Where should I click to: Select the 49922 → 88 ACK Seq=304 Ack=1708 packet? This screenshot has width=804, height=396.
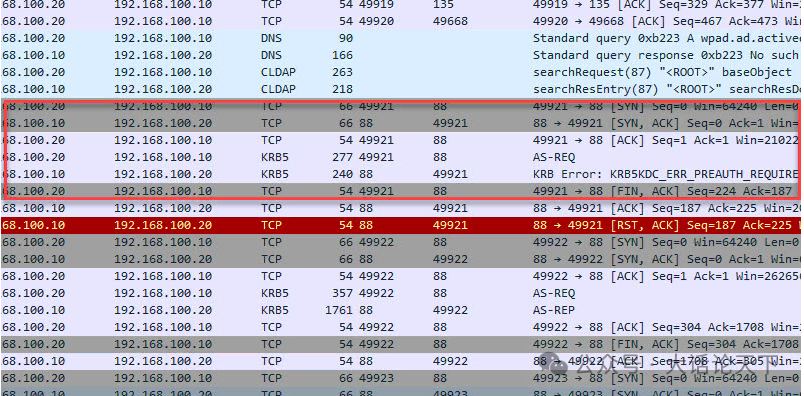click(x=402, y=327)
